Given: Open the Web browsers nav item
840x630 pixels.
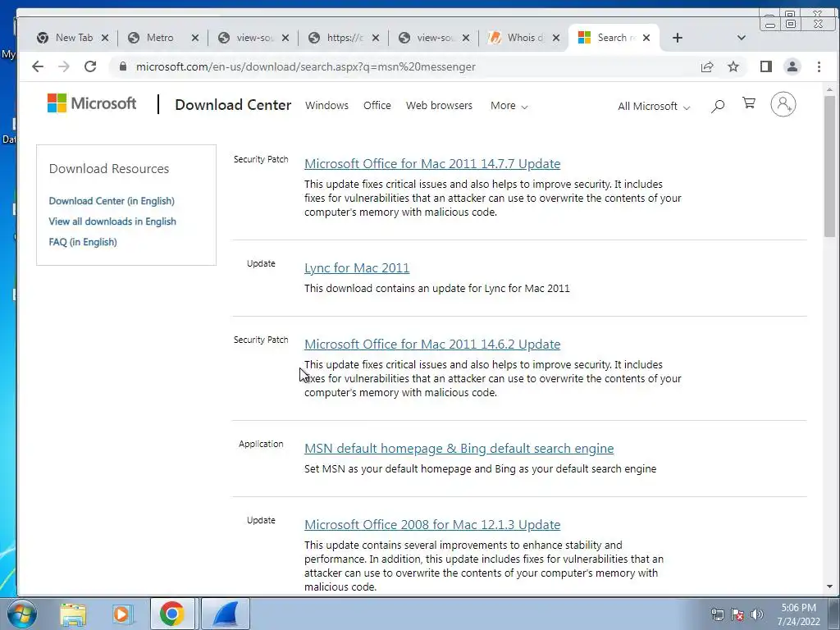Looking at the screenshot, I should (440, 106).
